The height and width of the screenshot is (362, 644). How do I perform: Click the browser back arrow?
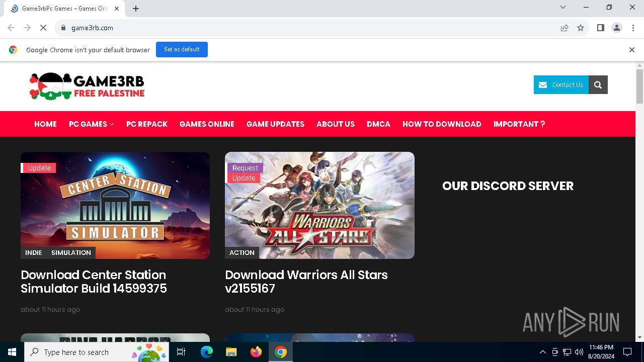tap(11, 28)
